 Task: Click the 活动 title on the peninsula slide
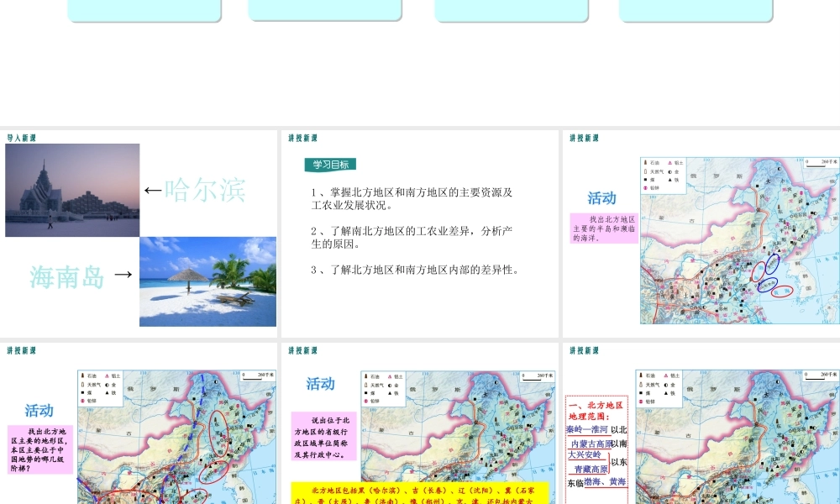601,198
